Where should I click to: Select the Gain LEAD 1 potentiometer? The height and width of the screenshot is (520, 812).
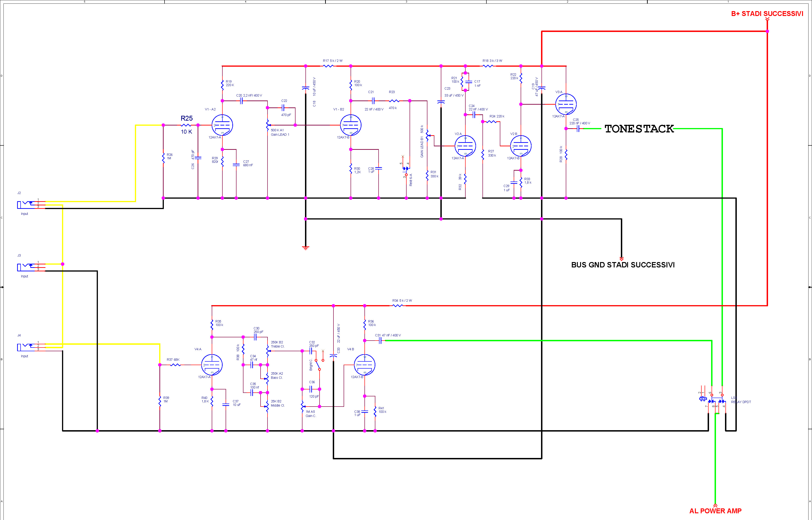point(268,125)
